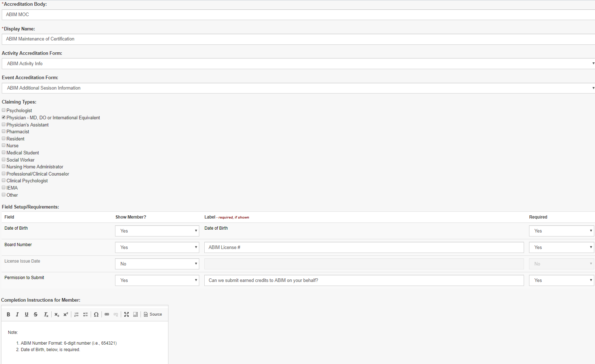Click the Subscript button in the toolbar

[x=57, y=315]
